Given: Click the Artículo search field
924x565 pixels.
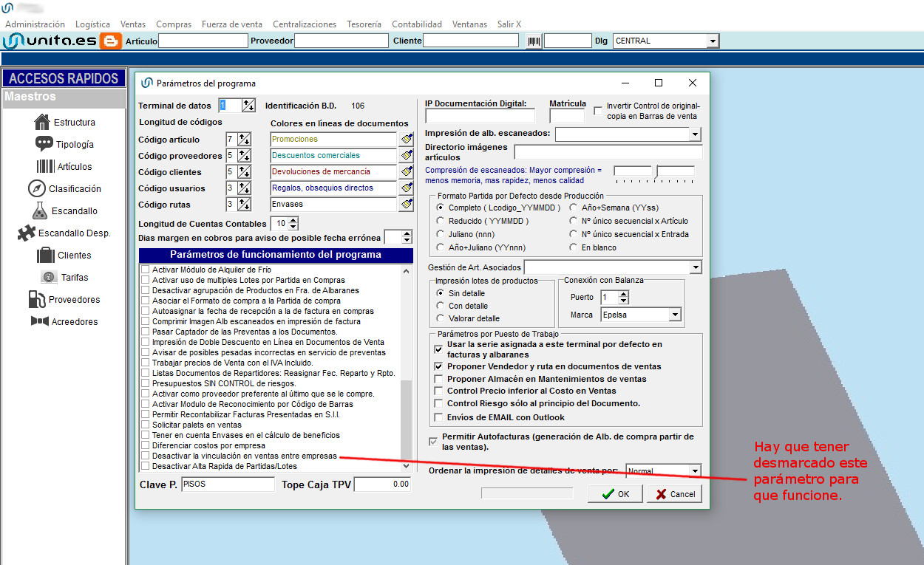Looking at the screenshot, I should (203, 41).
